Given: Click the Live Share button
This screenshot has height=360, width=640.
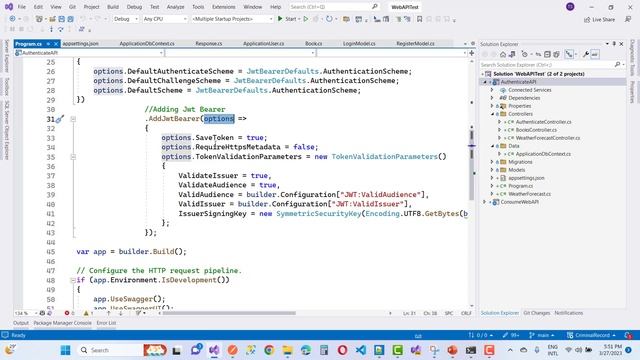Looking at the screenshot, I should [x=599, y=19].
